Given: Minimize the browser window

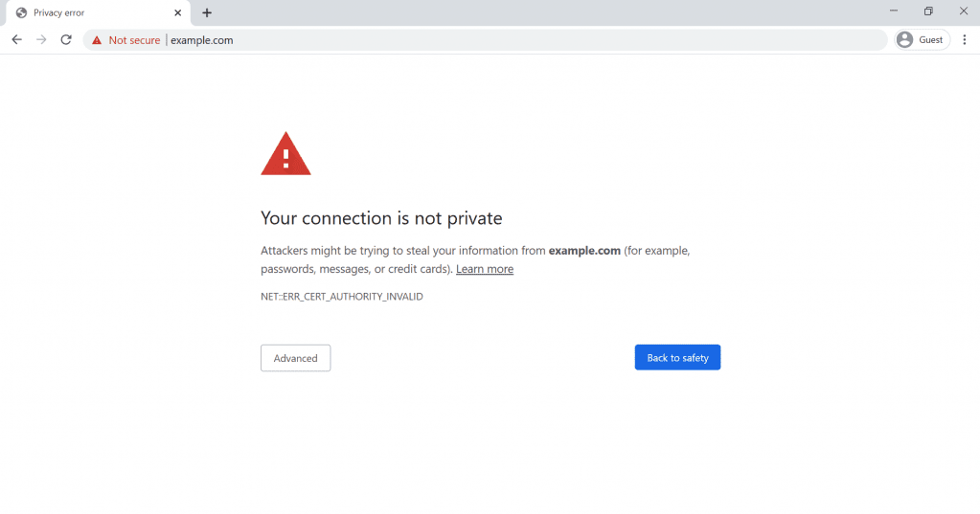Looking at the screenshot, I should pyautogui.click(x=894, y=11).
